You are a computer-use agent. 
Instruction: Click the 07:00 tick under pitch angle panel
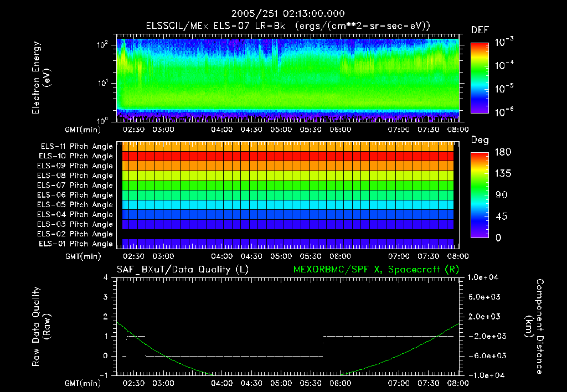[x=399, y=257]
